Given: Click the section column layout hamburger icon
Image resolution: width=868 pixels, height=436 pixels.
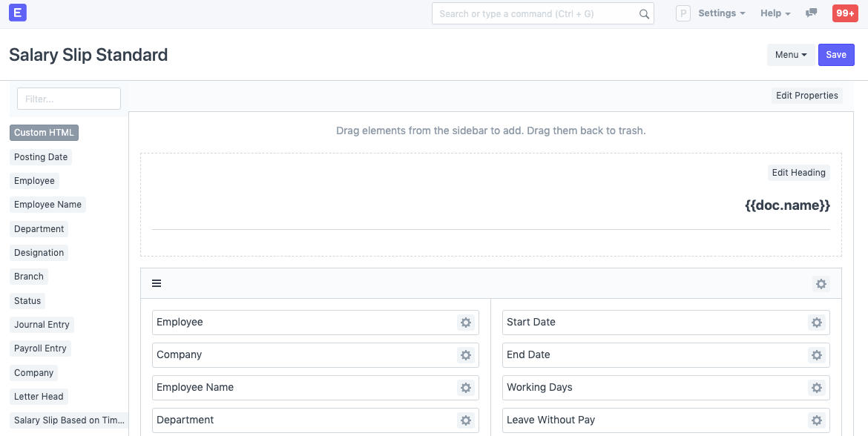Looking at the screenshot, I should [157, 283].
